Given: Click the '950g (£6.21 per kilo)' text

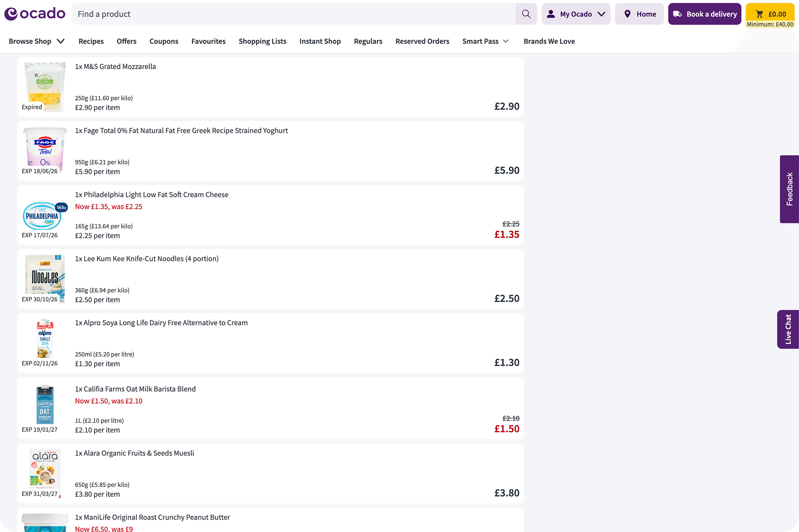Looking at the screenshot, I should pos(102,162).
